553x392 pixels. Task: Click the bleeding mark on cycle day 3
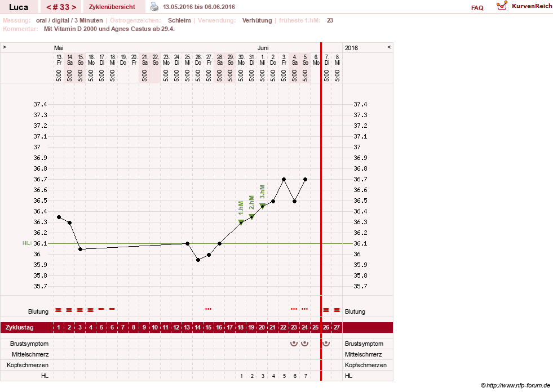80,310
